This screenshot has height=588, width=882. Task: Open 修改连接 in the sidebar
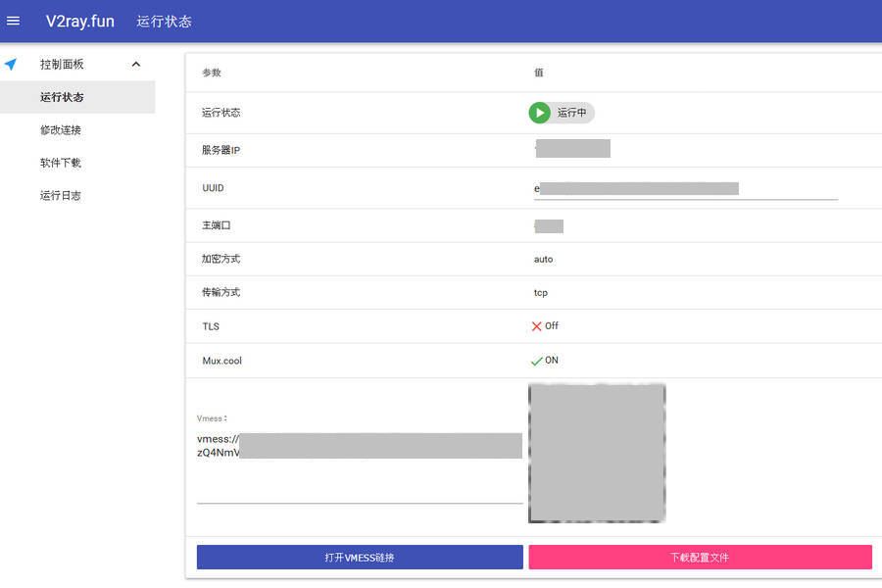pos(61,130)
